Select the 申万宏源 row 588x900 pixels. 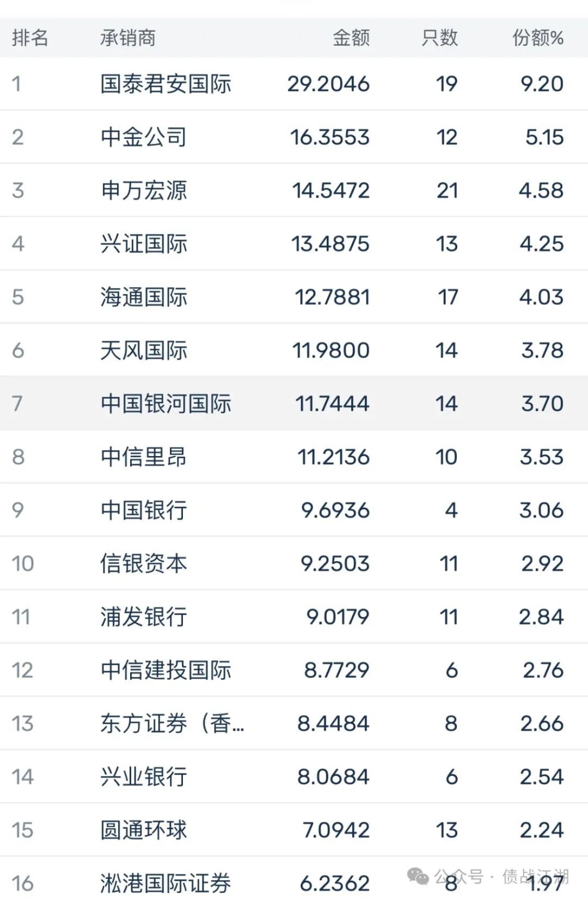coord(294,190)
